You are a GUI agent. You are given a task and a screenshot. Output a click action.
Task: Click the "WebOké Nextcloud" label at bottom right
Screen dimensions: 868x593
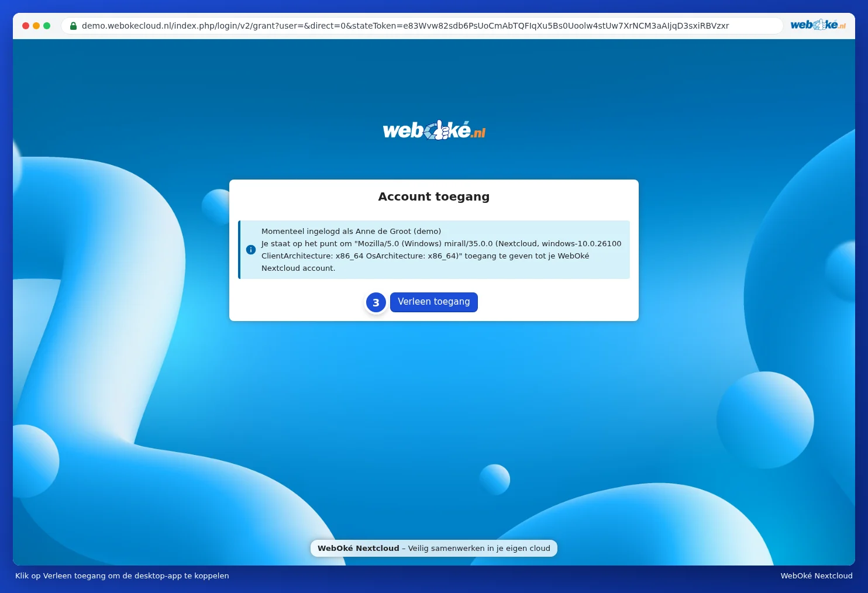point(817,575)
